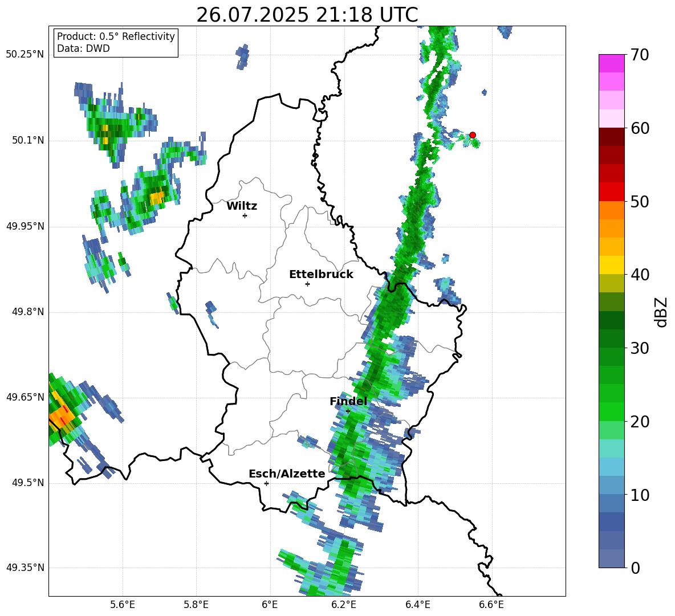The width and height of the screenshot is (675, 616).
Task: Pick the magenta 70 dBZ colorbar segment
Action: click(x=611, y=63)
